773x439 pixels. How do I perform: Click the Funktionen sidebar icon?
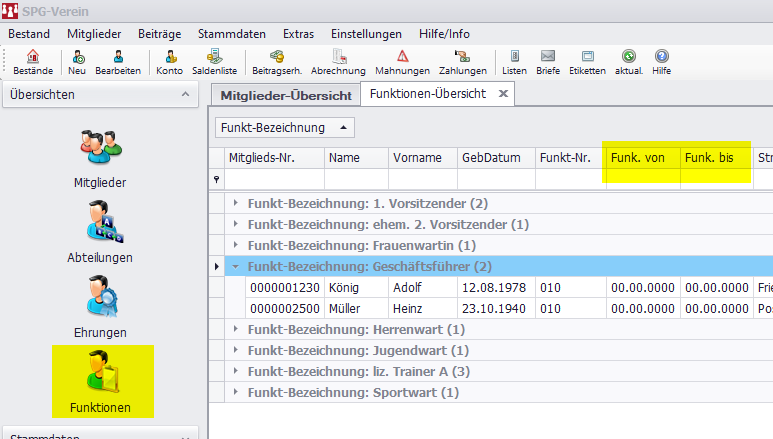click(100, 380)
